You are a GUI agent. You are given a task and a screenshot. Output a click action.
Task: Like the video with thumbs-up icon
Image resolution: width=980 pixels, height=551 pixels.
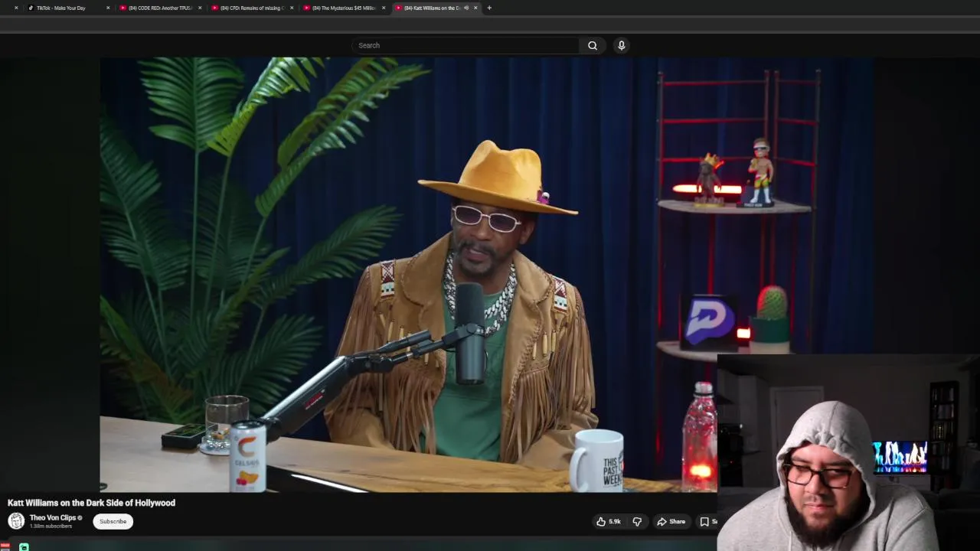(x=609, y=521)
